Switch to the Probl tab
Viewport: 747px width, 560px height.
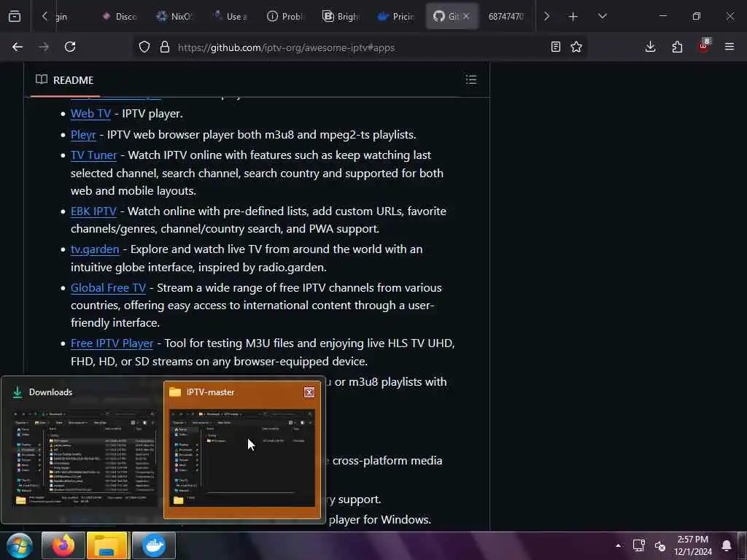pos(285,16)
